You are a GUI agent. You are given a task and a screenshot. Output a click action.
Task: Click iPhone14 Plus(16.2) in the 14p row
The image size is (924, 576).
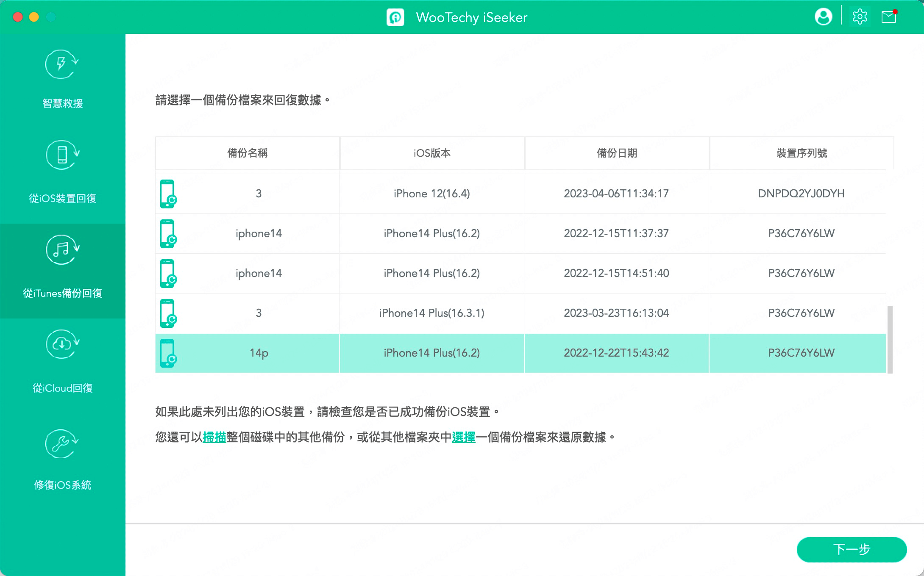[x=431, y=353]
